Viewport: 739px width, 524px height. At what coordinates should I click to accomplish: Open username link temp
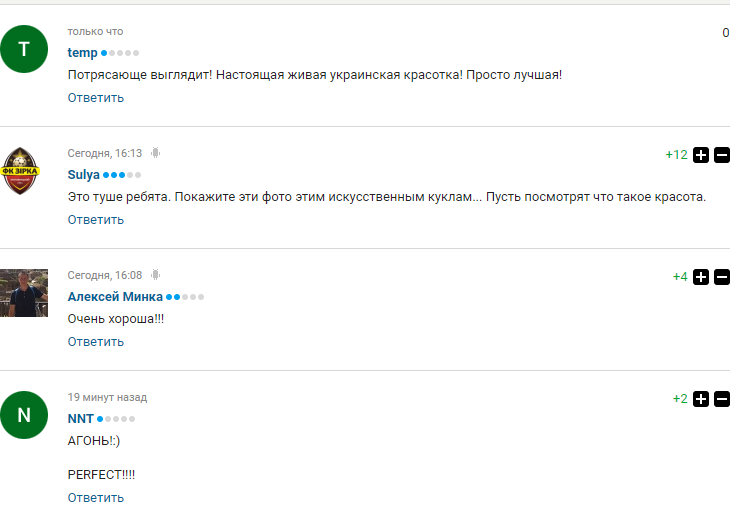(82, 53)
